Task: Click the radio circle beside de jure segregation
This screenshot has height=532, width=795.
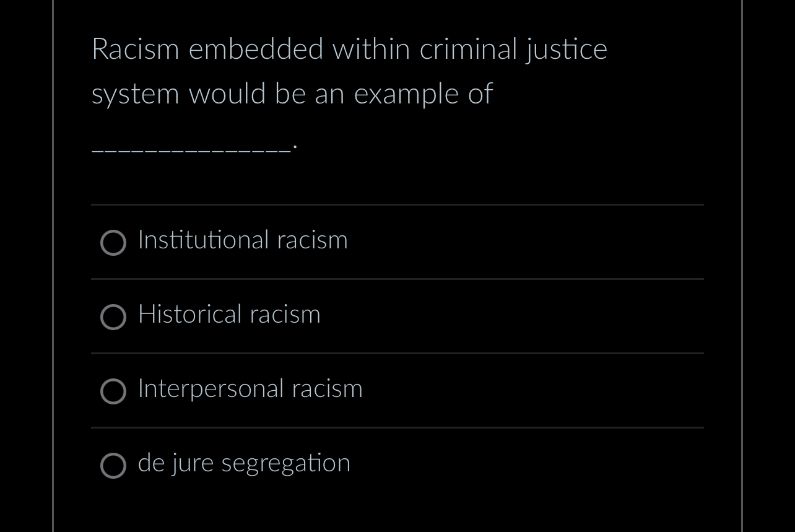Action: [x=113, y=466]
